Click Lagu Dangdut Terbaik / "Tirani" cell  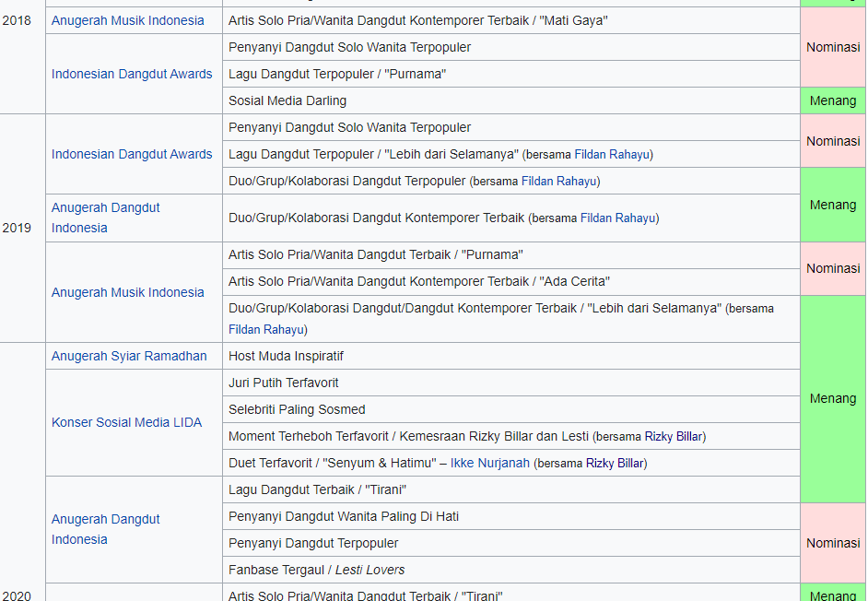point(511,489)
